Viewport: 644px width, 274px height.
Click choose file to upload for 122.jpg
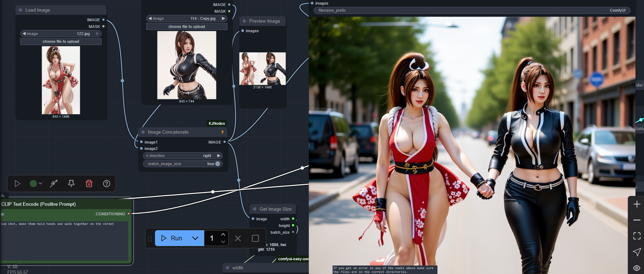(61, 41)
